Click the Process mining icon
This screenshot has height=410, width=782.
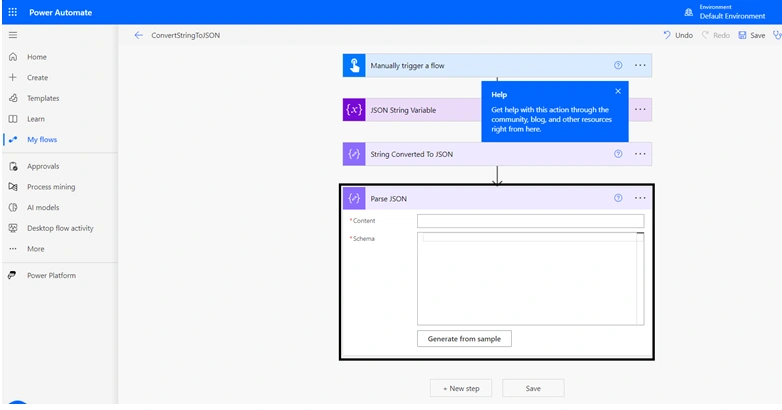(x=13, y=187)
